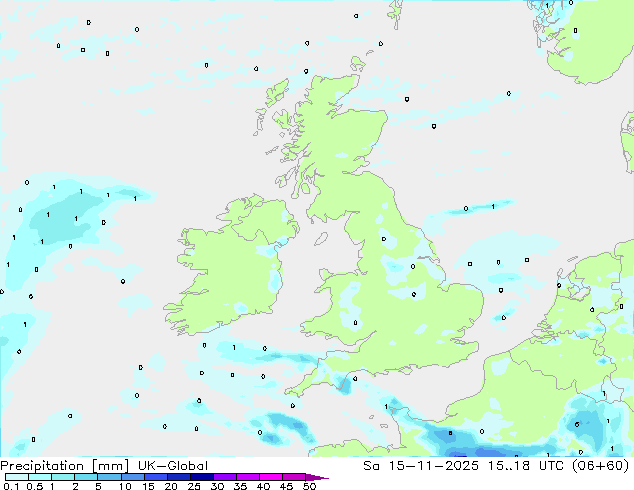Click the 10–15 mm legend swatch
Viewport: 634px width, 490px height.
pyautogui.click(x=133, y=477)
